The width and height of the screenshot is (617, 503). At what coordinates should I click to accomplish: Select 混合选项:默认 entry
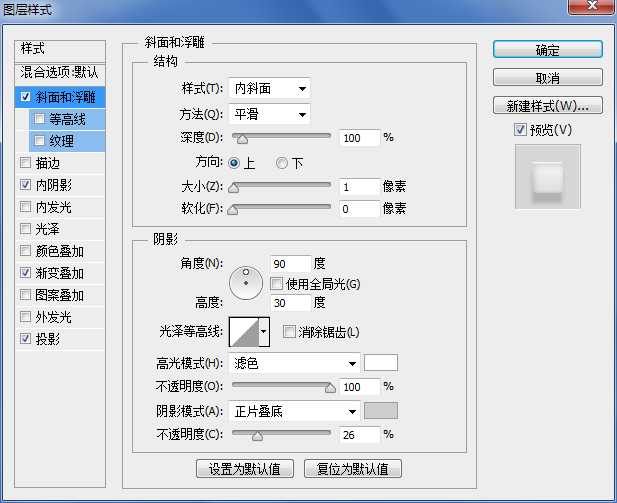pos(60,72)
